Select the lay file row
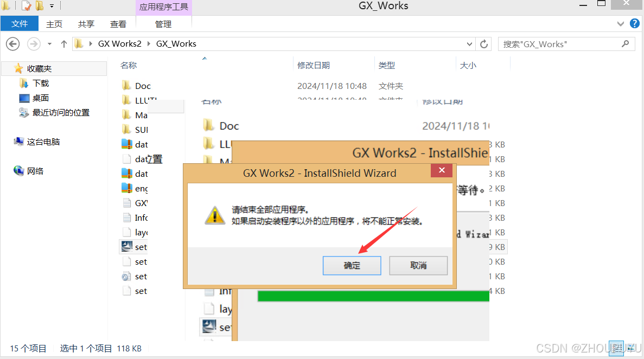The image size is (644, 359). point(135,232)
